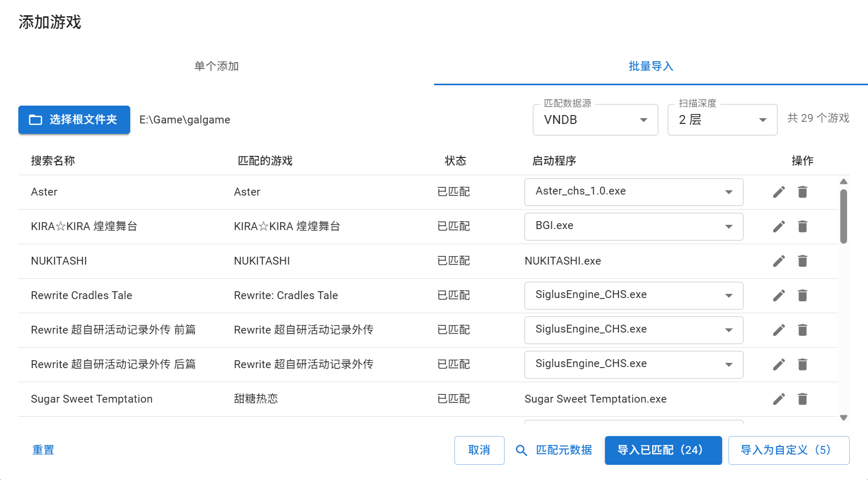This screenshot has width=868, height=480.
Task: Edit the Aster row with pencil icon
Action: 779,192
